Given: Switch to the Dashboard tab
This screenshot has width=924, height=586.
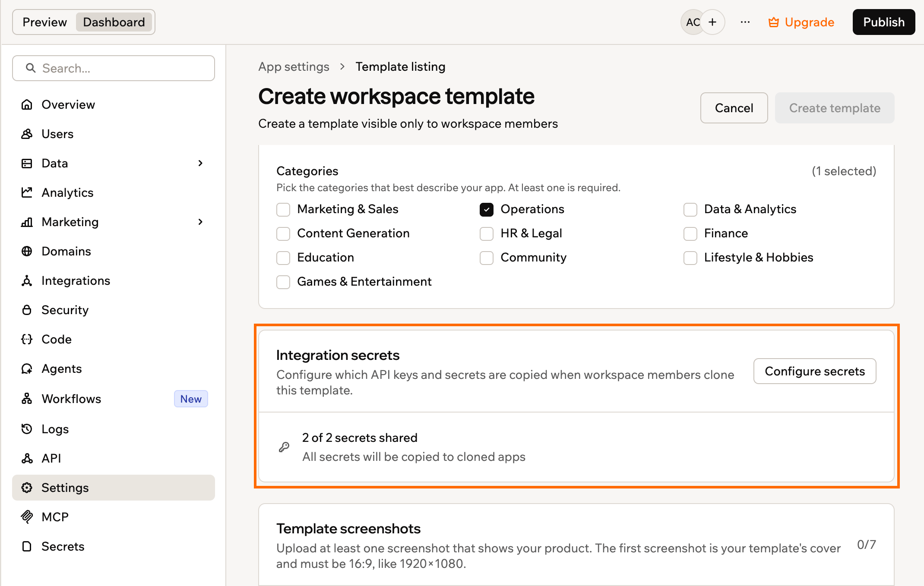Looking at the screenshot, I should point(114,22).
